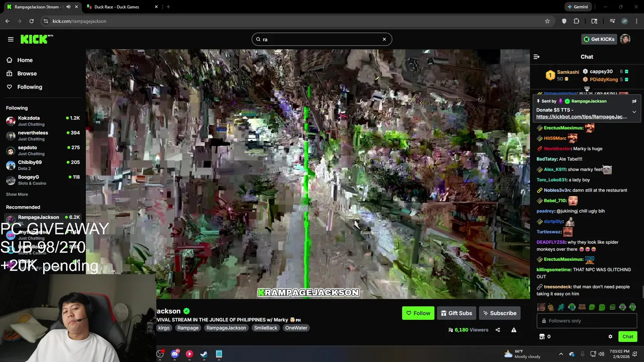Open BoogeyG channel
The height and width of the screenshot is (362, 644).
(43, 180)
